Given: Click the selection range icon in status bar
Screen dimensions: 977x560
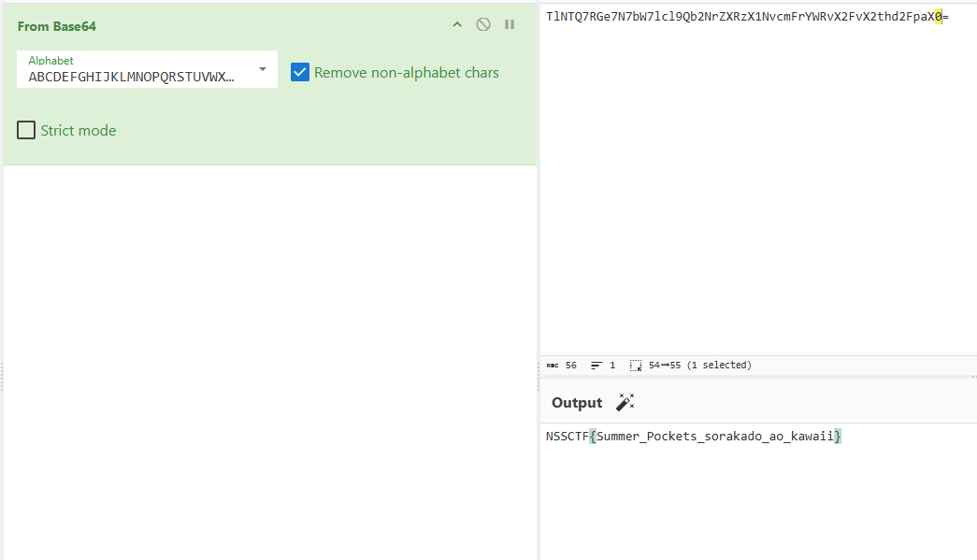Looking at the screenshot, I should coord(636,366).
